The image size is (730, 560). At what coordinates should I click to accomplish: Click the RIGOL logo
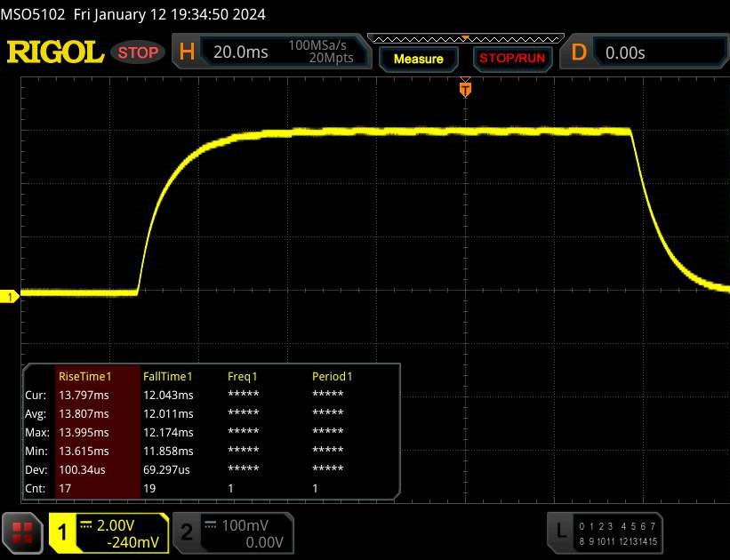[x=55, y=52]
